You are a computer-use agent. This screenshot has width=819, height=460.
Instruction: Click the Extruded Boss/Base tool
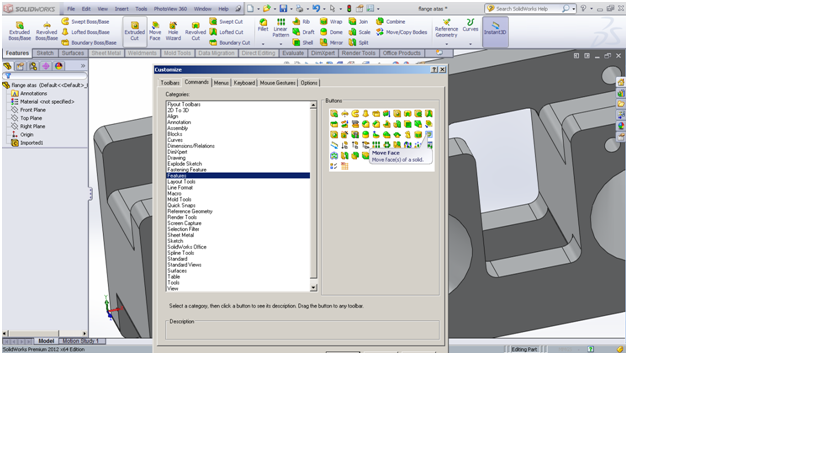[x=19, y=29]
